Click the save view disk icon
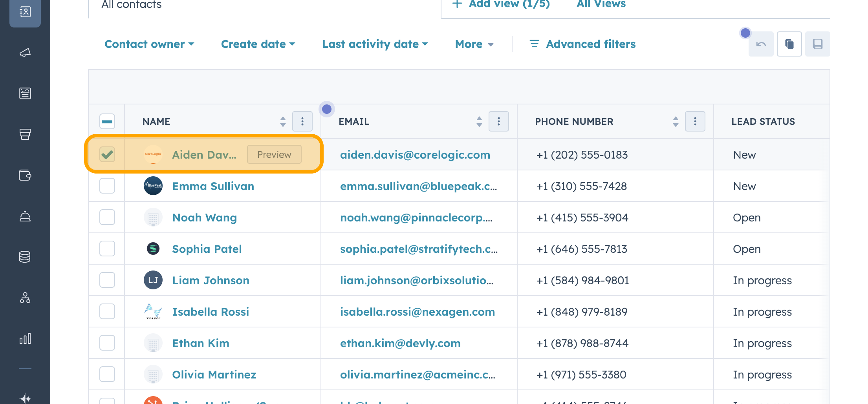Viewport: 868px width, 404px height. (817, 44)
